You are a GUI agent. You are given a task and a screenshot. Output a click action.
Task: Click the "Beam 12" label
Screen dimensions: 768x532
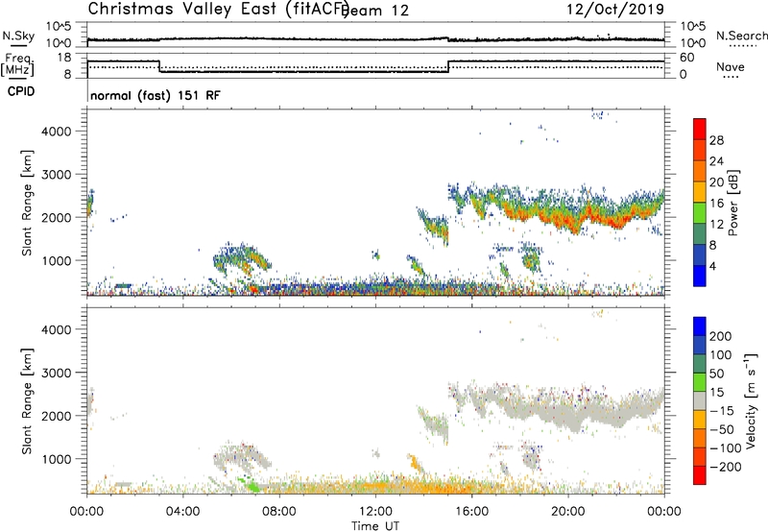tap(376, 11)
